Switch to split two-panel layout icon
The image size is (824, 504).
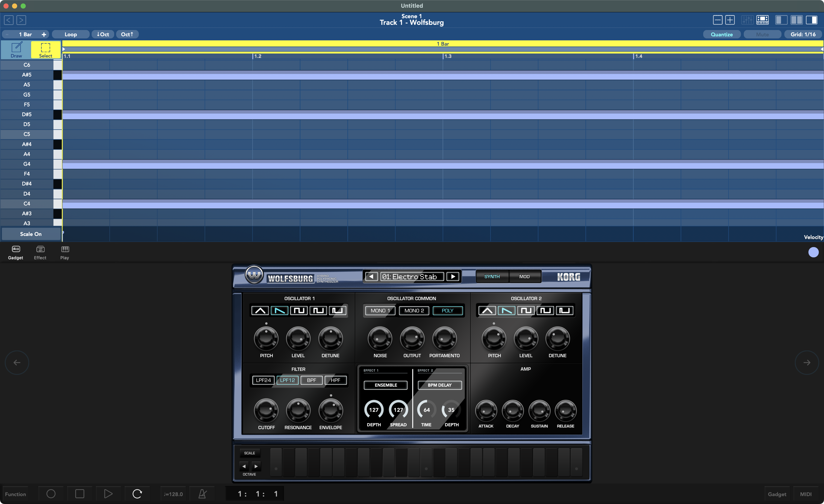tap(797, 20)
